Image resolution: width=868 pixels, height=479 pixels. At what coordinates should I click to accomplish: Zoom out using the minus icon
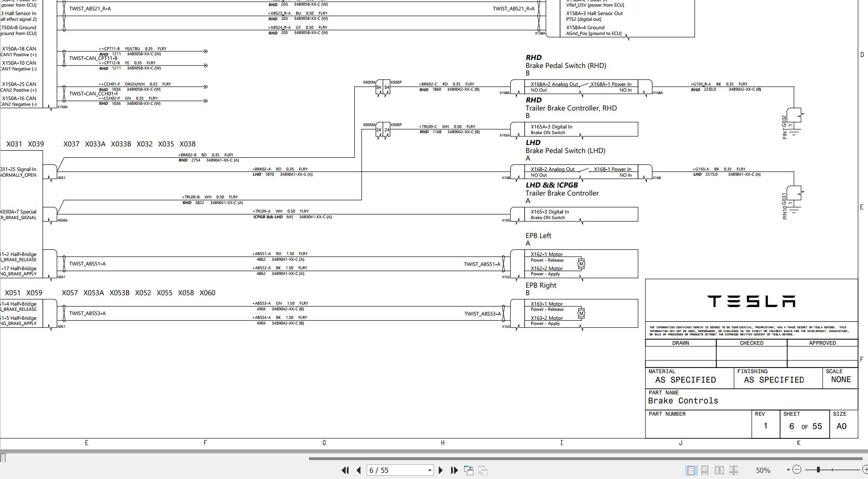(797, 469)
